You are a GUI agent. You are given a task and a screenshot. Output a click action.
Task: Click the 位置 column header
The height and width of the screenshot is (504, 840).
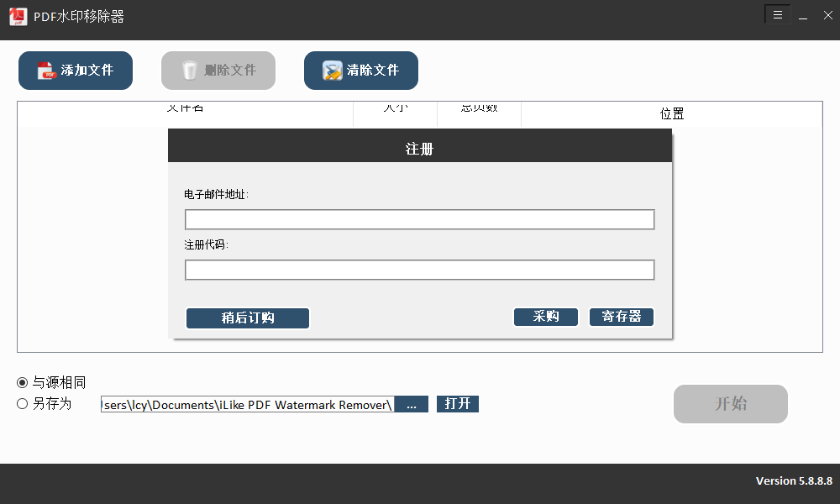coord(672,113)
